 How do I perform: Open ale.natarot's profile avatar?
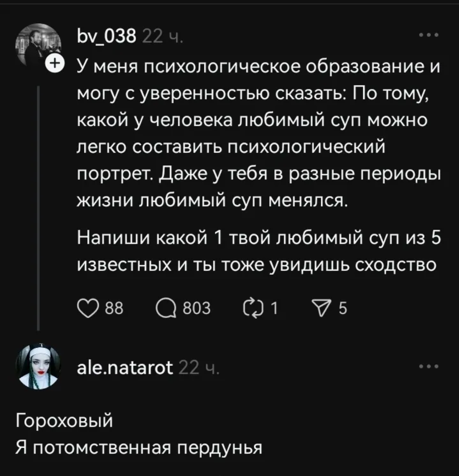point(38,367)
